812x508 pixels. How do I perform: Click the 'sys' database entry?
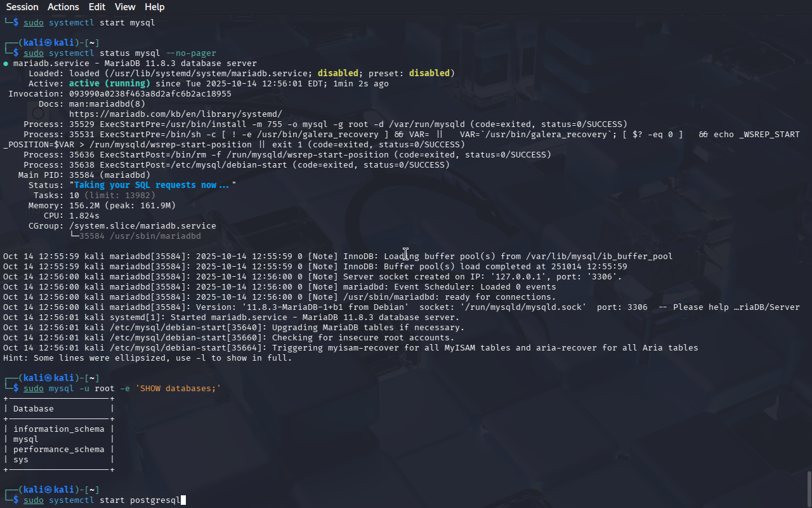(x=21, y=460)
